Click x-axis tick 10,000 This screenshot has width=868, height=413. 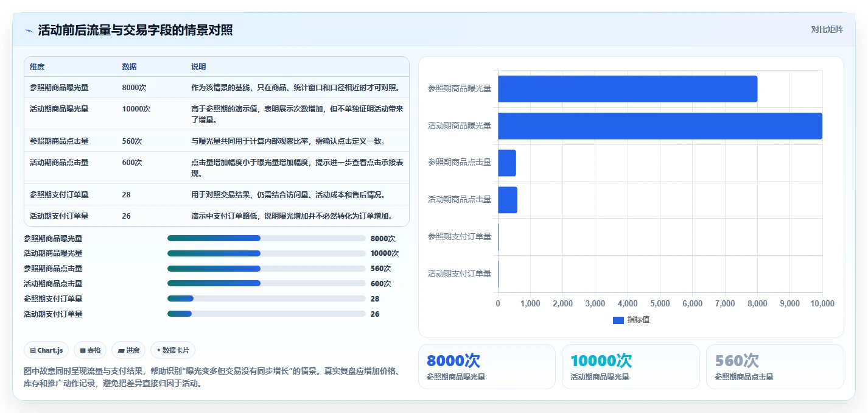coord(822,303)
